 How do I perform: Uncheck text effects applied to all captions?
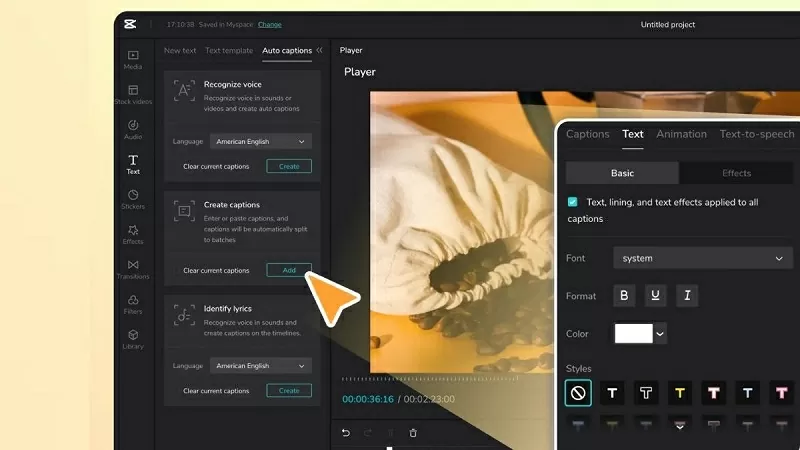tap(572, 202)
